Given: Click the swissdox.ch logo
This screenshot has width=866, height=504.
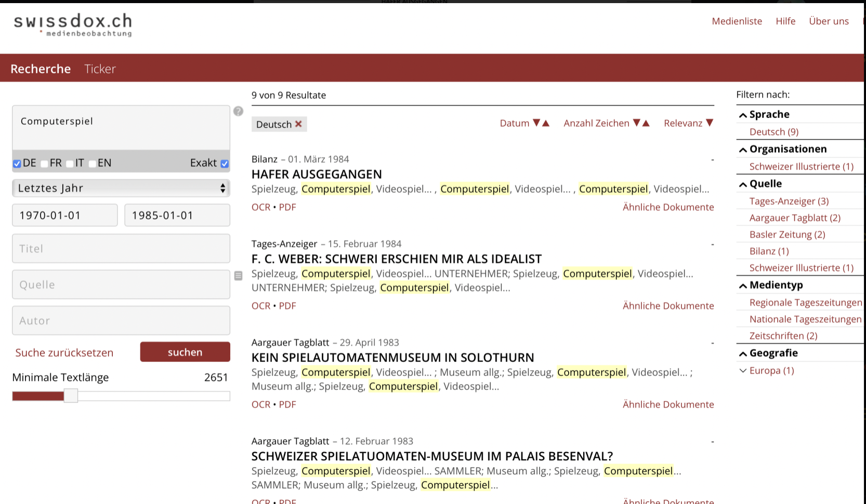Looking at the screenshot, I should (73, 24).
